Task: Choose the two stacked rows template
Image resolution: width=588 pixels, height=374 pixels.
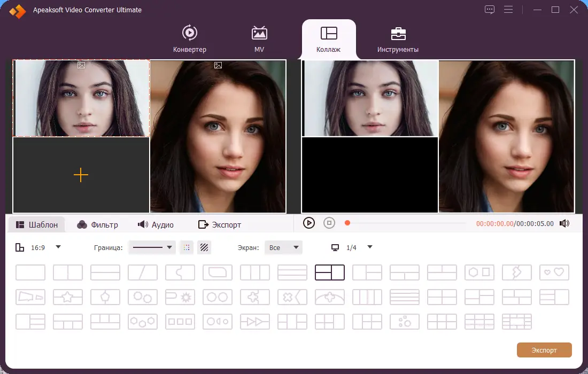Action: pos(105,272)
